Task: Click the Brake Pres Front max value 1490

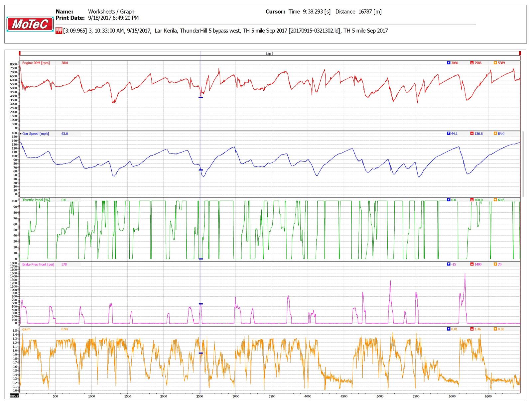Action: coord(478,264)
